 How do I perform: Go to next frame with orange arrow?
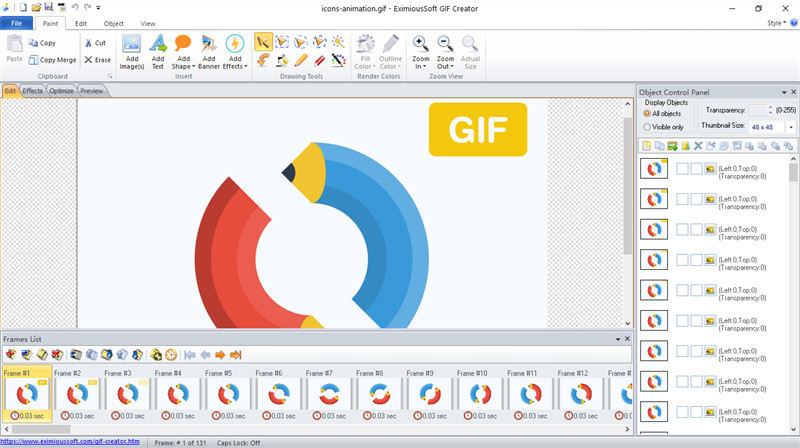coord(220,355)
